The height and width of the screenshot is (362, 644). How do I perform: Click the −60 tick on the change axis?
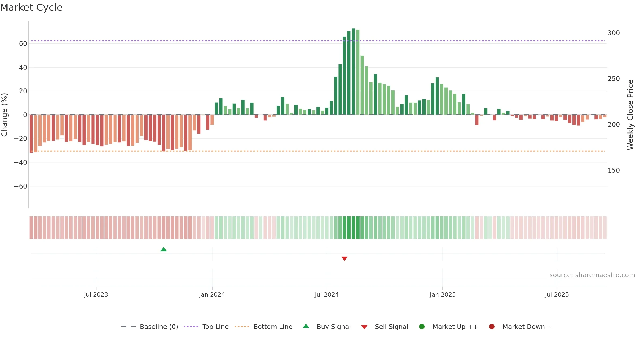[21, 186]
